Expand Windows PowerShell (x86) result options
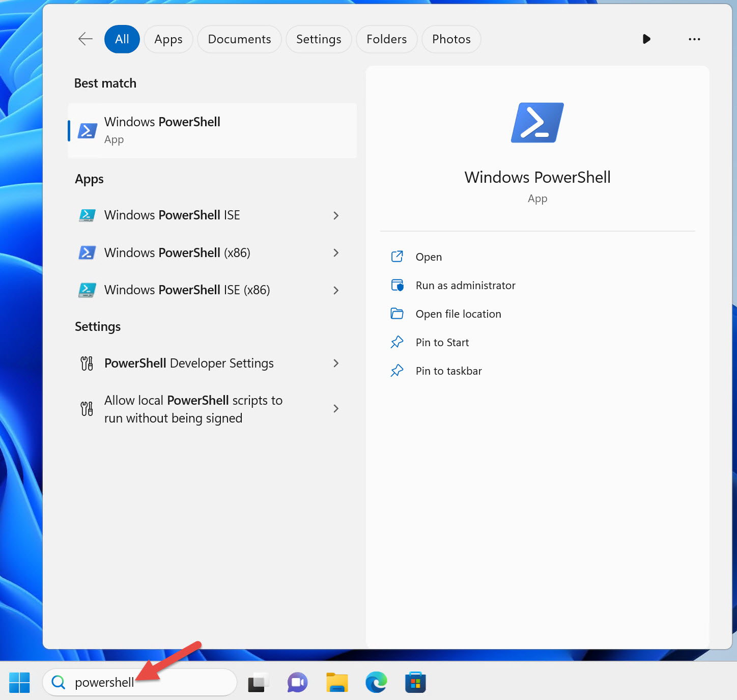This screenshot has height=700, width=737. point(336,253)
